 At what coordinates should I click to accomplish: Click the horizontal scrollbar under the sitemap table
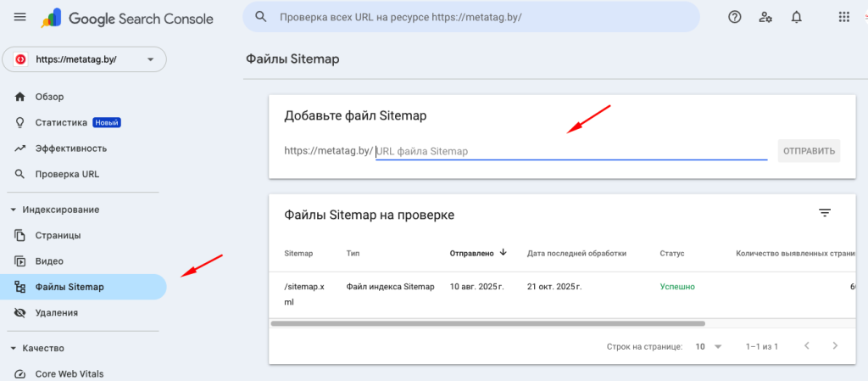point(487,323)
